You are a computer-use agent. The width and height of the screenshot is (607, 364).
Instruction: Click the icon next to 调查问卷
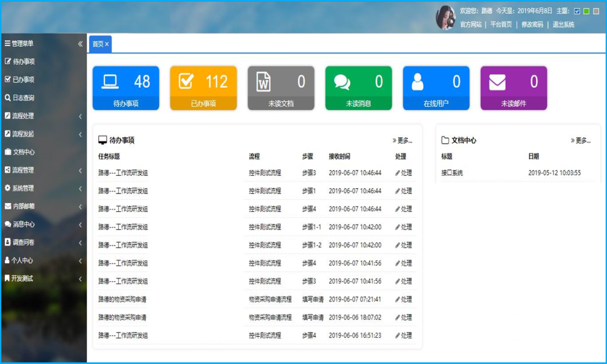(x=7, y=242)
